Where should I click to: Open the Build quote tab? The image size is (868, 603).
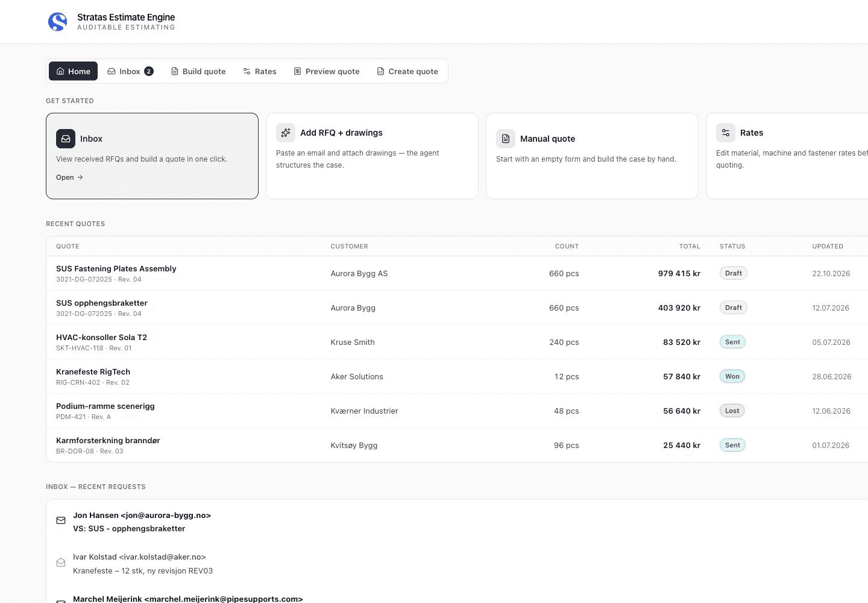tap(198, 71)
